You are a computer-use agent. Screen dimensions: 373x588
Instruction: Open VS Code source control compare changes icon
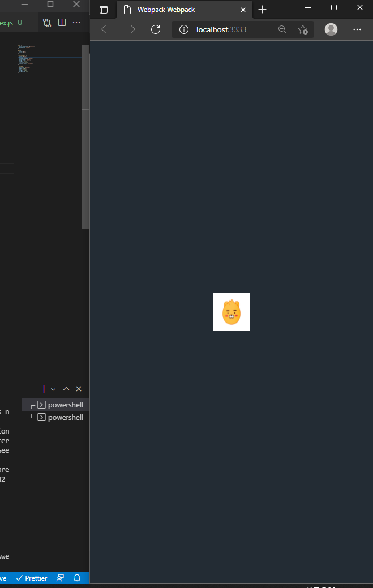(x=47, y=23)
